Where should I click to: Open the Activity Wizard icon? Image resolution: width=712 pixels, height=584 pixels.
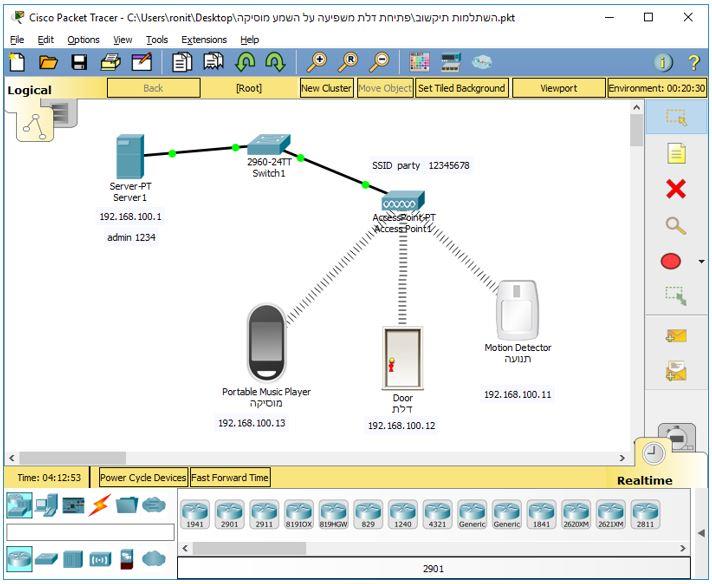142,62
